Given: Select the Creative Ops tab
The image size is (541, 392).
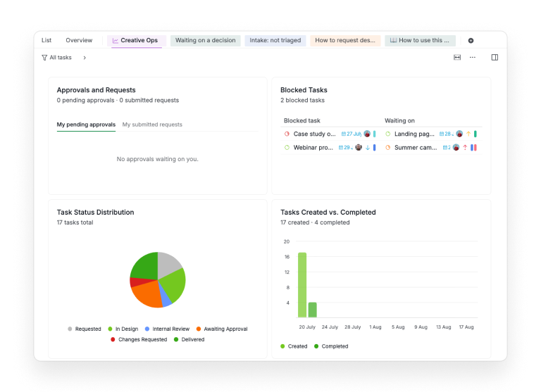Looking at the screenshot, I should point(137,40).
